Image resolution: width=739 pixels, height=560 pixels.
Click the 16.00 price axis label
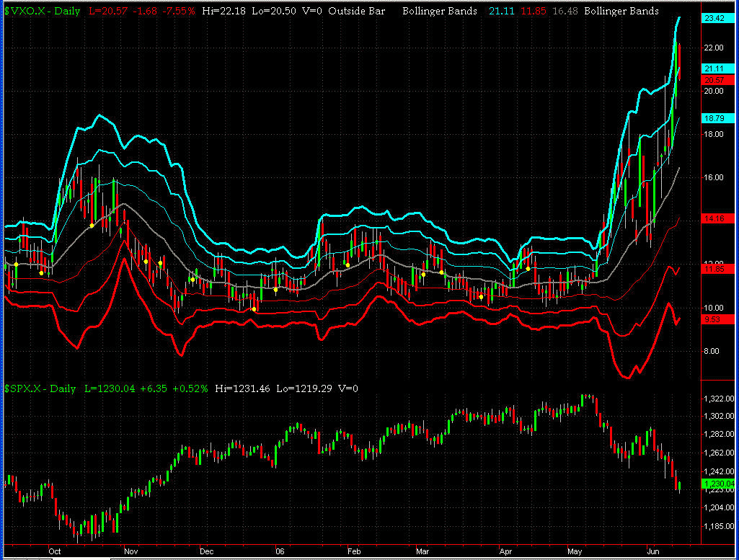tap(714, 177)
